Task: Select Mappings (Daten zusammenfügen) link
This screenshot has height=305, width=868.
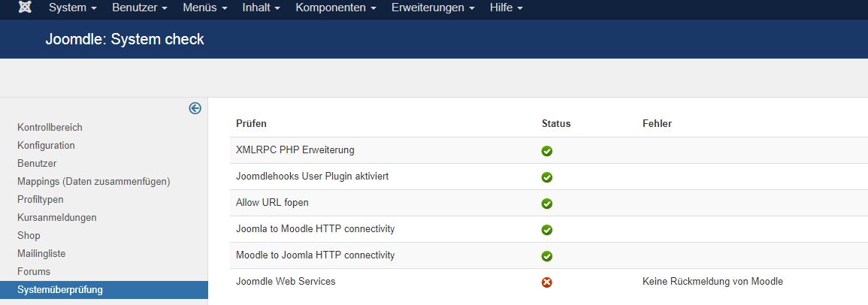Action: 94,182
